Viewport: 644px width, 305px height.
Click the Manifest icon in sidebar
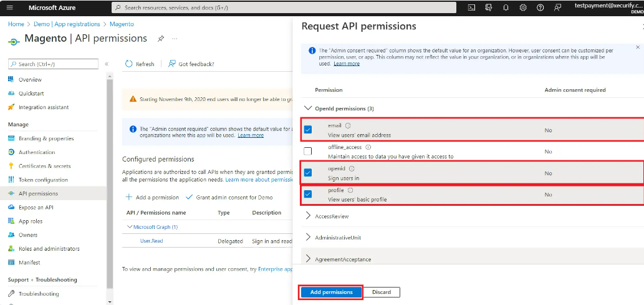(x=11, y=262)
